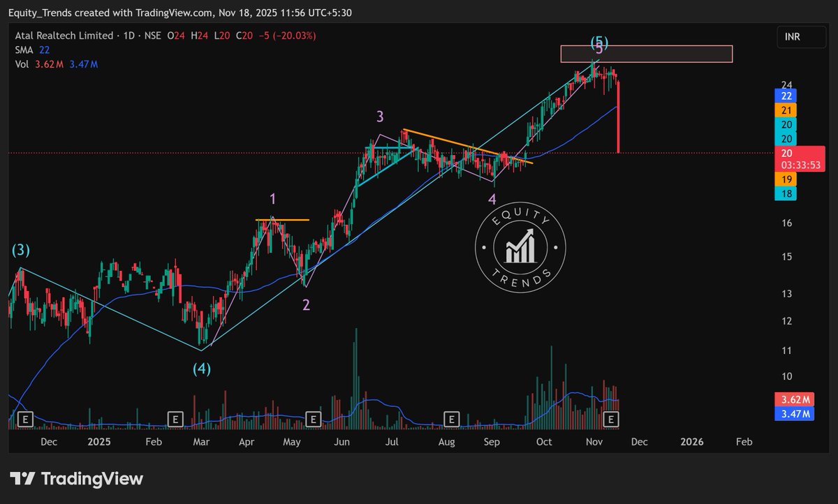The height and width of the screenshot is (504, 838).
Task: Click the earnings E marker below May
Action: pos(313,419)
